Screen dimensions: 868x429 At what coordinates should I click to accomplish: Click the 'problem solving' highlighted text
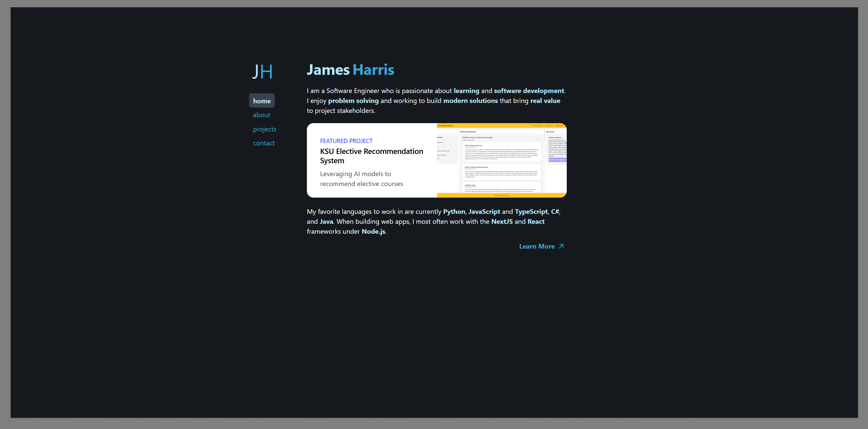tap(353, 101)
